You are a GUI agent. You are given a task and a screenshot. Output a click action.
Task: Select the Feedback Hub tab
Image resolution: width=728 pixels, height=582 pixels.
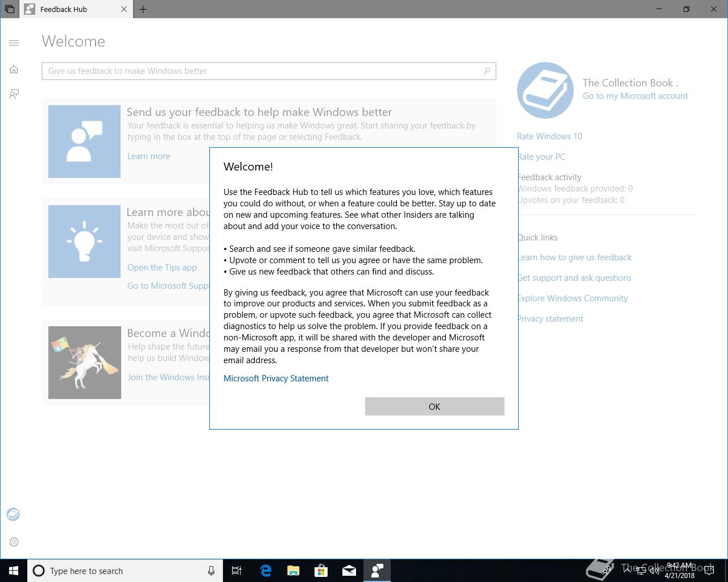pyautogui.click(x=76, y=9)
